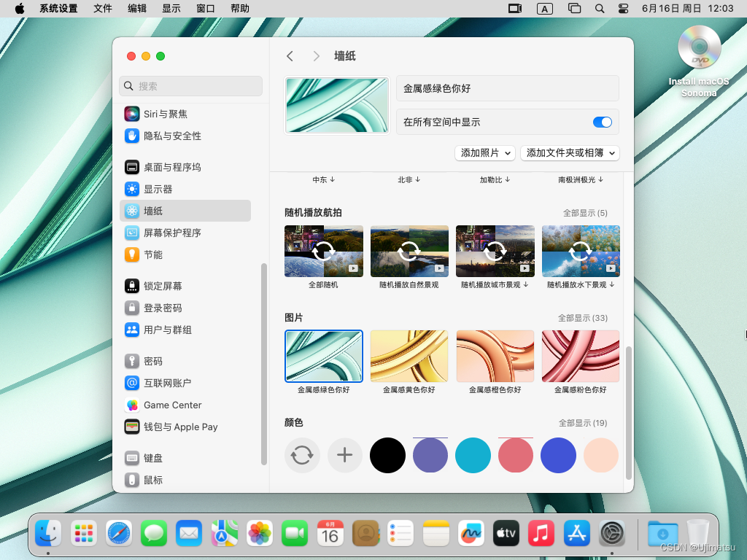Open App Store from the Dock
Viewport: 747px width, 560px height.
tap(576, 533)
